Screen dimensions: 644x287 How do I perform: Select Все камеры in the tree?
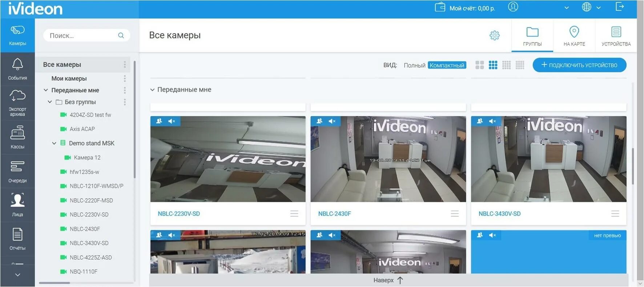(62, 64)
